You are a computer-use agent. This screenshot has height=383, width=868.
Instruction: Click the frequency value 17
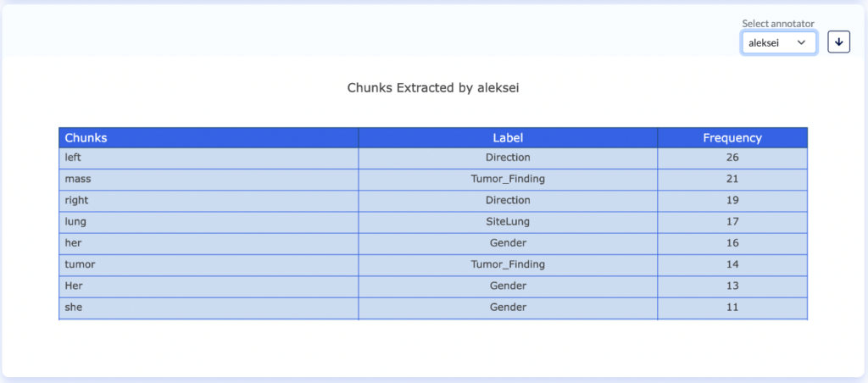(x=732, y=222)
